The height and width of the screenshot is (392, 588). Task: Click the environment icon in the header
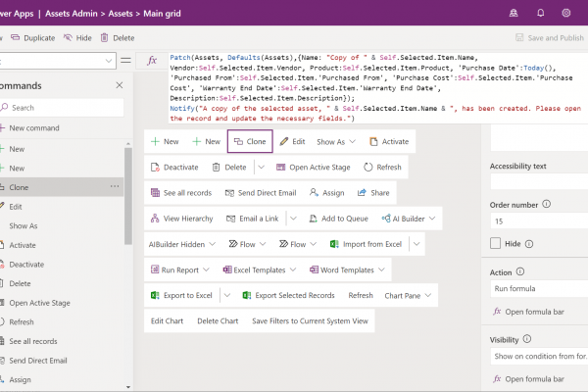click(514, 13)
